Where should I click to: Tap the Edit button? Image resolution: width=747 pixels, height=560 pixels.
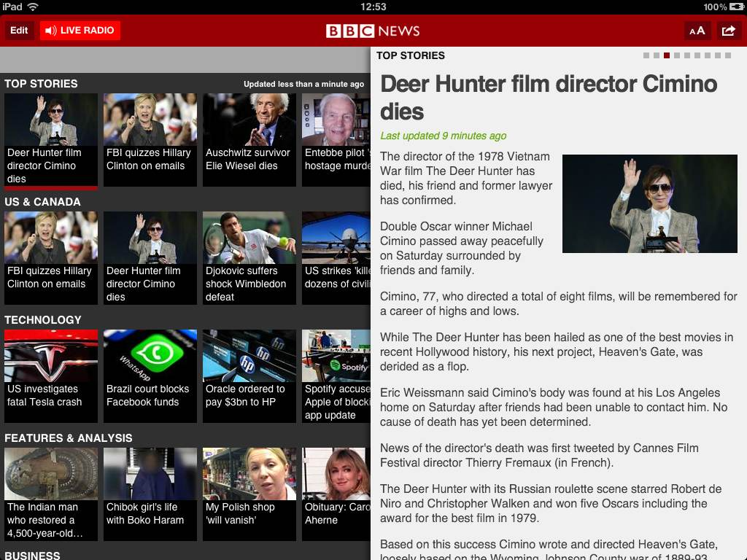click(19, 31)
